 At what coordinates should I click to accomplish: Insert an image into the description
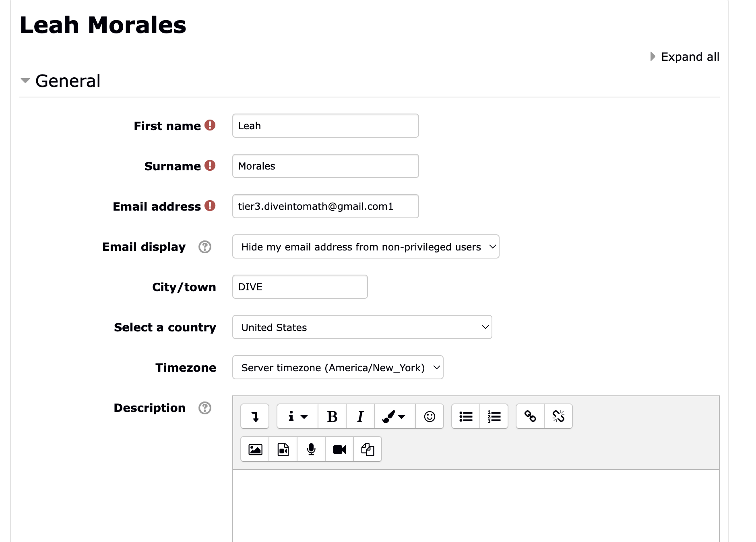point(255,449)
